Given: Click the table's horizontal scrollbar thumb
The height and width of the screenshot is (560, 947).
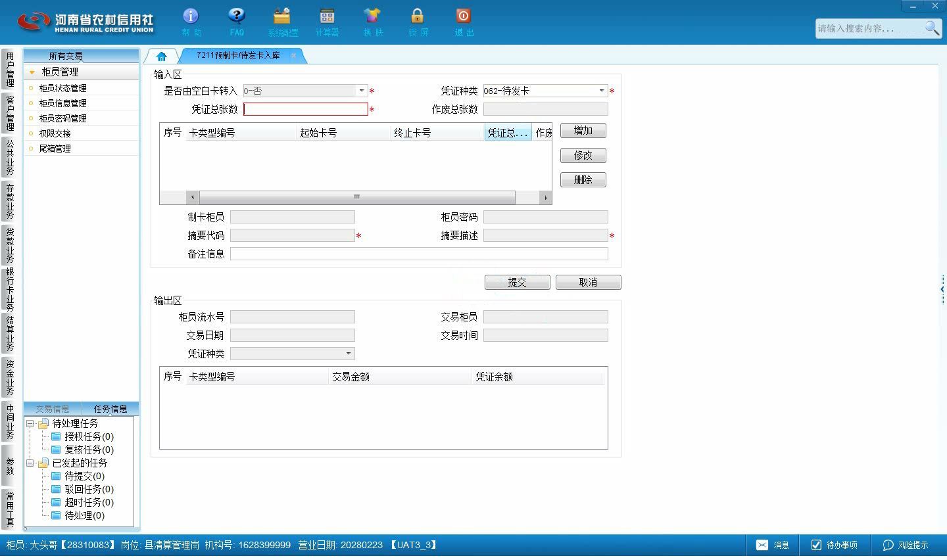Looking at the screenshot, I should [x=357, y=197].
